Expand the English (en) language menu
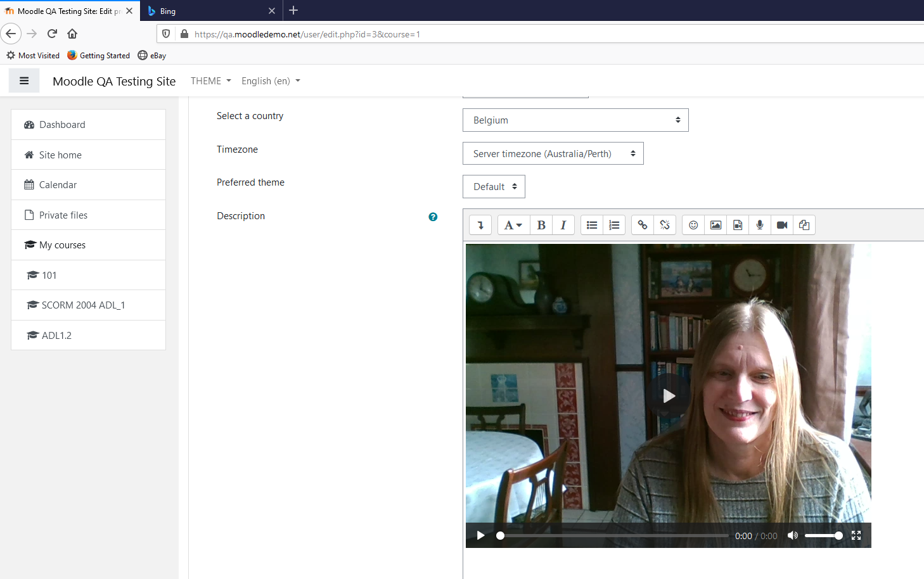 (x=271, y=81)
